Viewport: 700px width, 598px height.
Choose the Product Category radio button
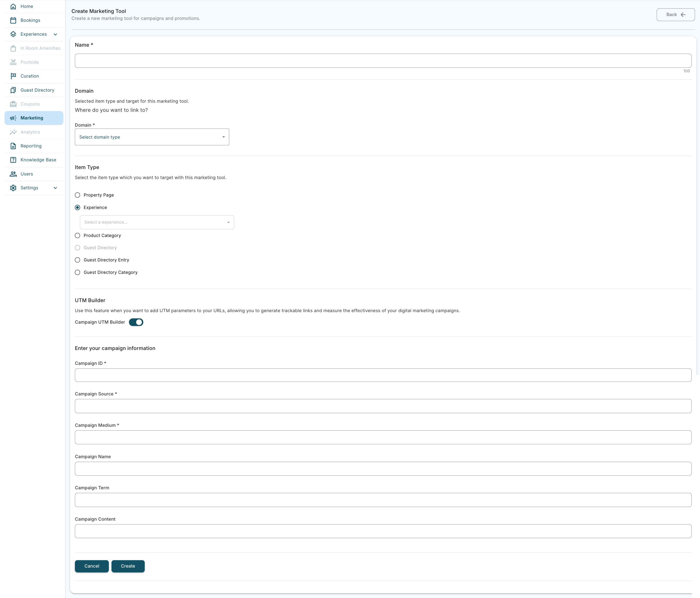pos(77,236)
